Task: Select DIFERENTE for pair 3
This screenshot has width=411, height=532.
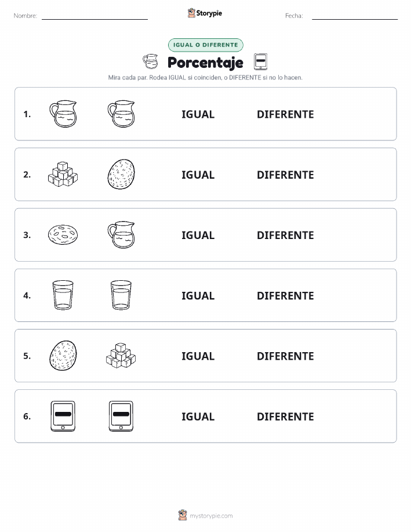Action: tap(285, 235)
